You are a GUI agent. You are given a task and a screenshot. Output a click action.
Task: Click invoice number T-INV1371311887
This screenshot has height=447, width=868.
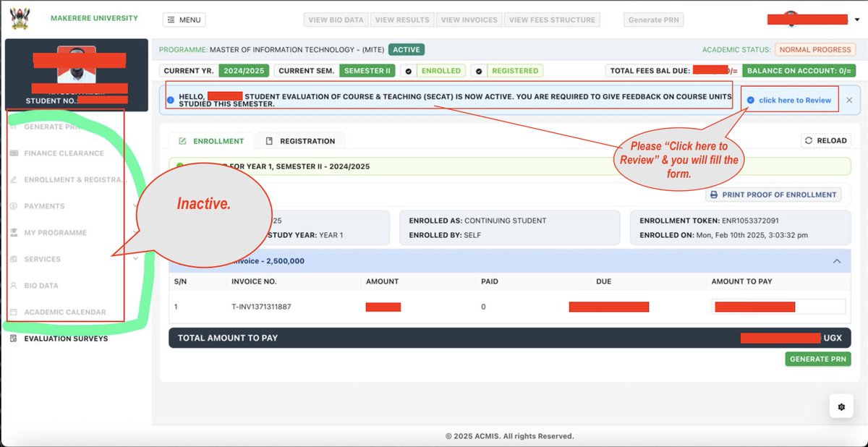[263, 307]
